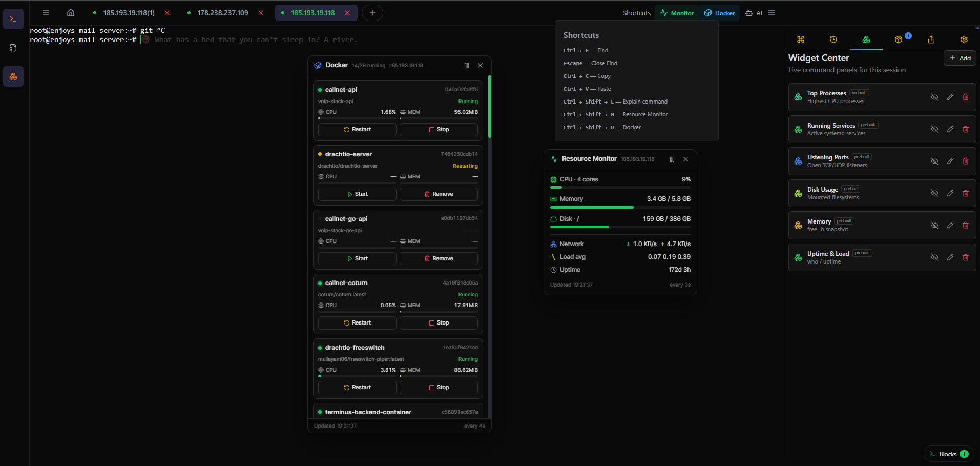Remove the callnet-go-api container

coord(439,259)
